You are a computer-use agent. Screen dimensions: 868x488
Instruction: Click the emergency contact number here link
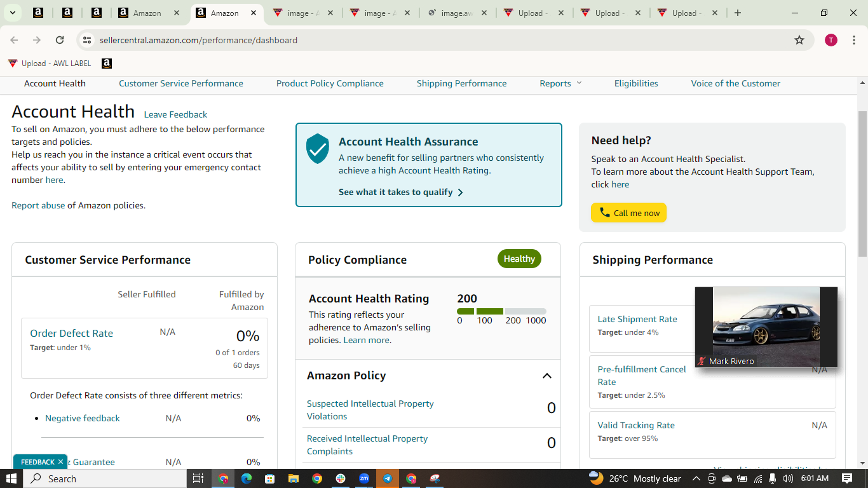pos(55,180)
